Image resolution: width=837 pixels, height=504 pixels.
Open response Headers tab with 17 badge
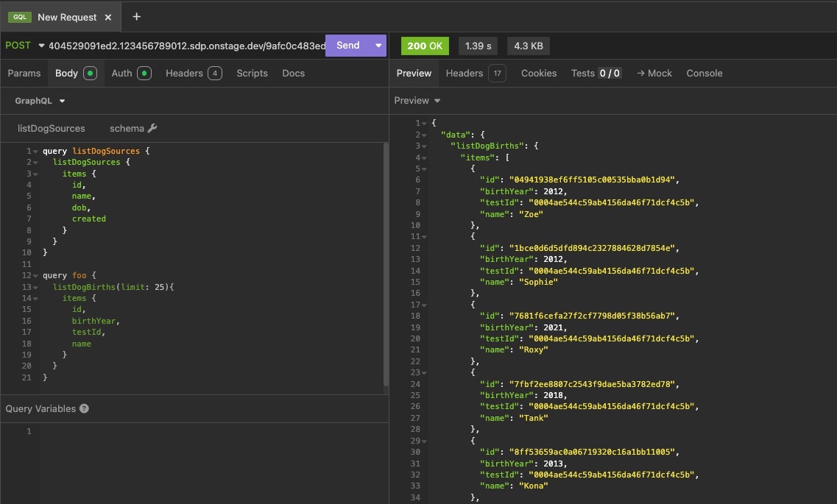(x=476, y=73)
